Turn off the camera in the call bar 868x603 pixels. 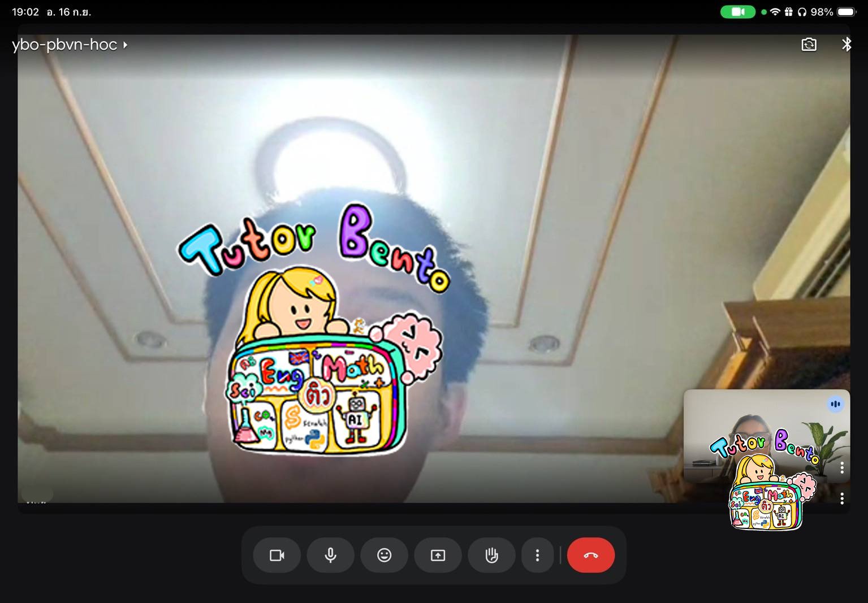click(277, 556)
